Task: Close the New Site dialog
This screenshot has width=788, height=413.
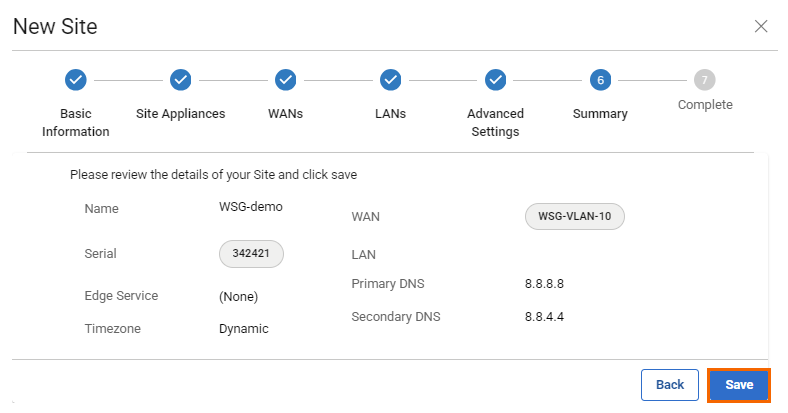Action: pos(761,27)
